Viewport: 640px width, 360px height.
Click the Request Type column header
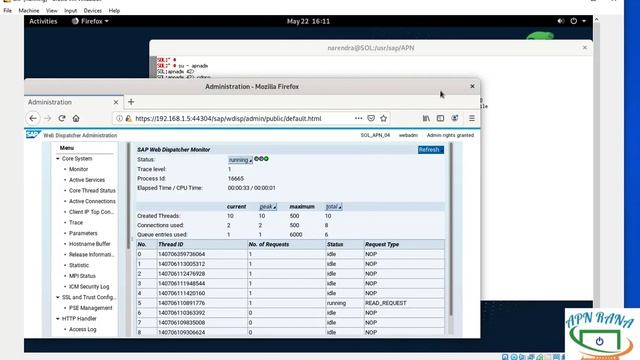click(x=404, y=244)
